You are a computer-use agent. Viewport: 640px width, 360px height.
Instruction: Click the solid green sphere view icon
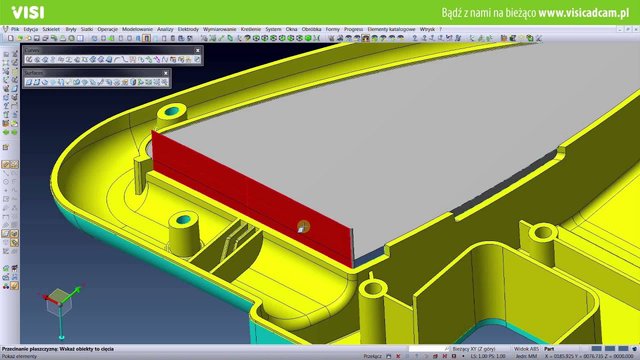pyautogui.click(x=308, y=38)
